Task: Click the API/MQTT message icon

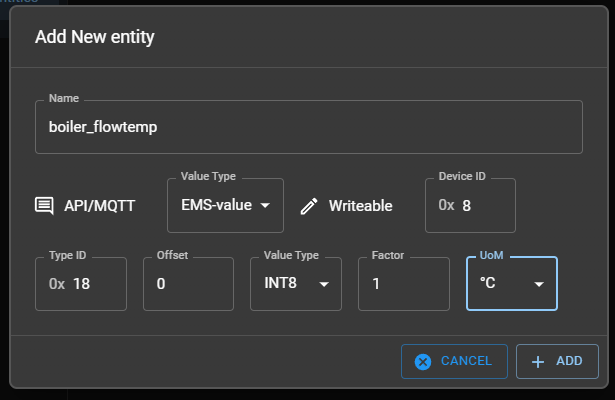Action: pyautogui.click(x=44, y=206)
